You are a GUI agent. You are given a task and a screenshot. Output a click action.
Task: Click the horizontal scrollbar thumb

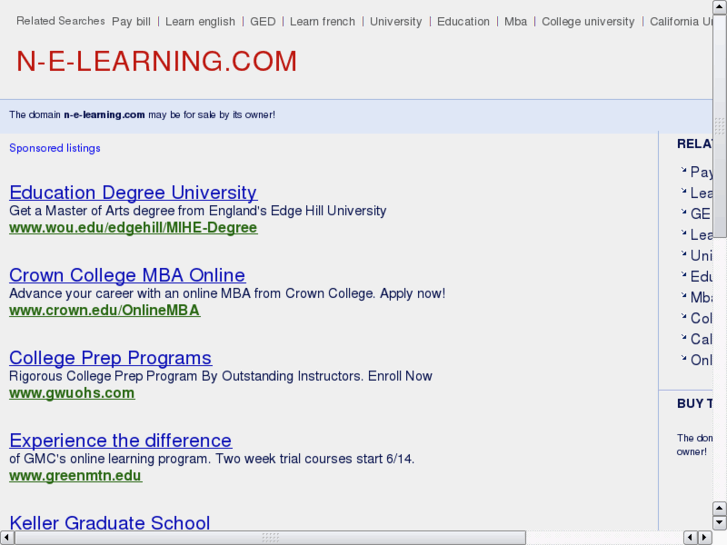point(270,538)
